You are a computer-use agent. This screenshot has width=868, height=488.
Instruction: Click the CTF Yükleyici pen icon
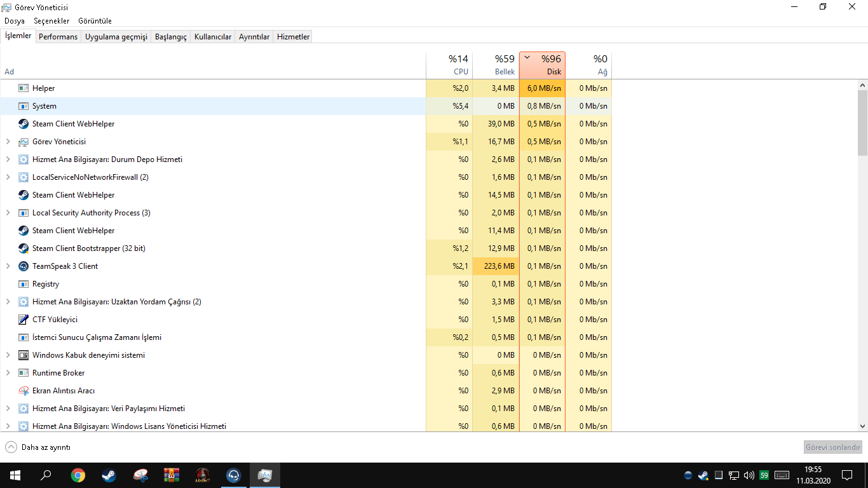point(24,320)
